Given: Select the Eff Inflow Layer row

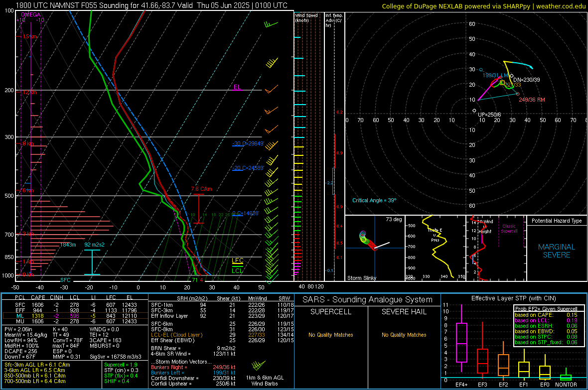Looking at the screenshot, I should pyautogui.click(x=222, y=316).
